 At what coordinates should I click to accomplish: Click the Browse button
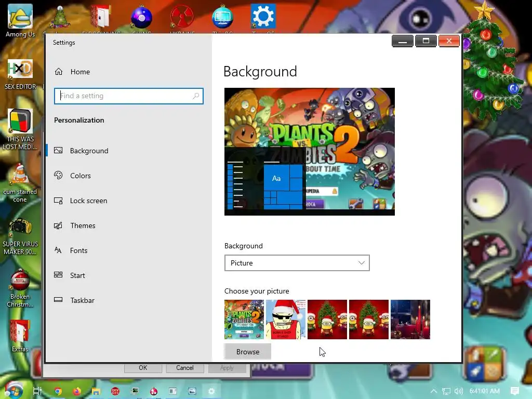248,352
